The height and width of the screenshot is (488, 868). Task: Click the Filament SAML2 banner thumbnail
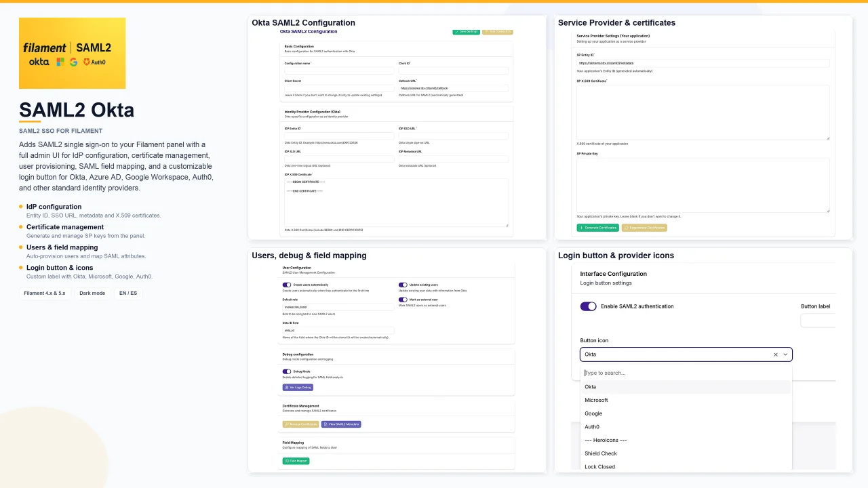click(73, 53)
